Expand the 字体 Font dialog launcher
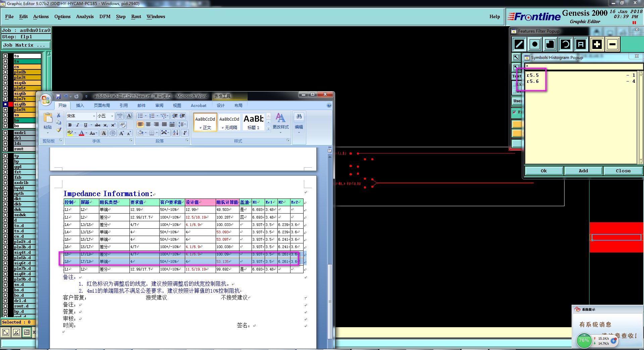The width and height of the screenshot is (644, 350). pyautogui.click(x=131, y=140)
